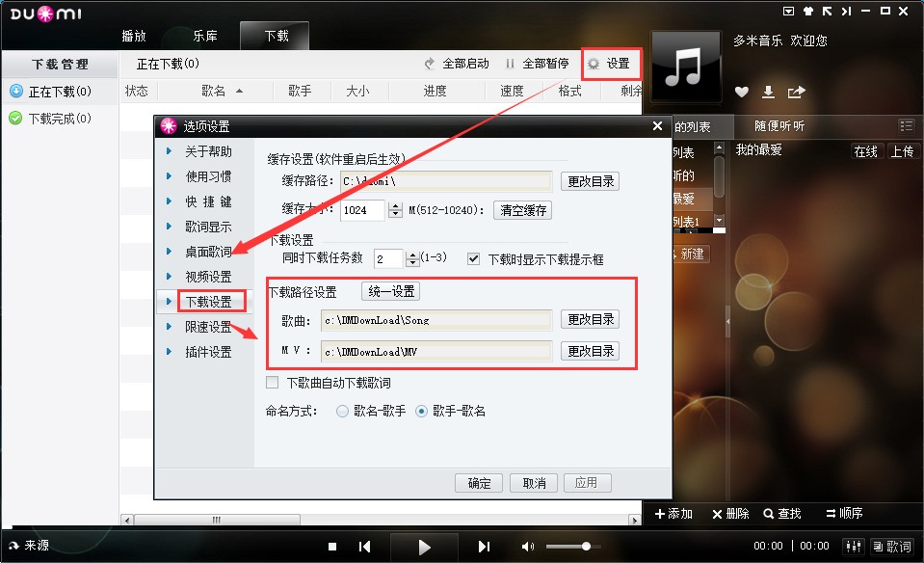
Task: Collapse the side panel with the >| icon
Action: [x=846, y=11]
